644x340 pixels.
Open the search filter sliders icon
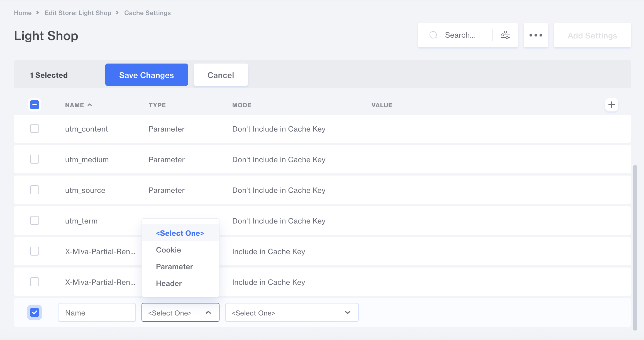pyautogui.click(x=505, y=35)
